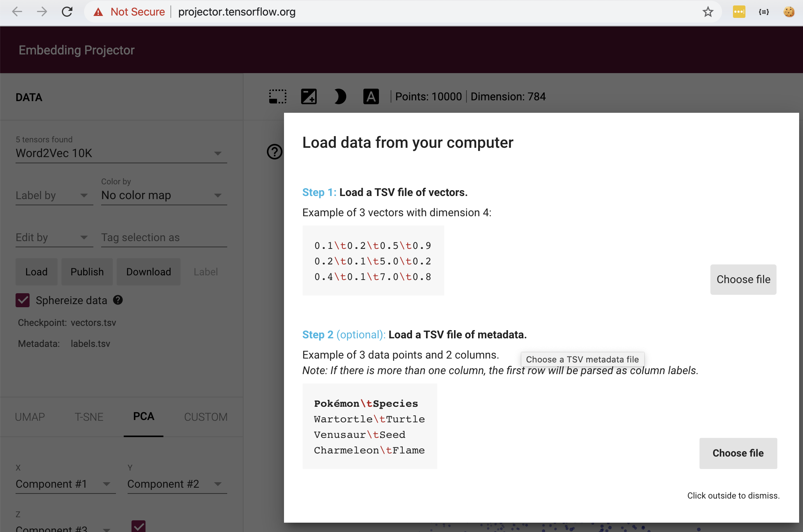Toggle the Sphereize data checkbox

23,300
